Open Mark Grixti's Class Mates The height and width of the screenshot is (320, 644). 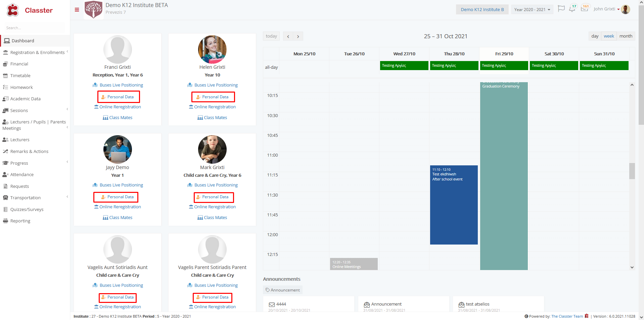212,218
